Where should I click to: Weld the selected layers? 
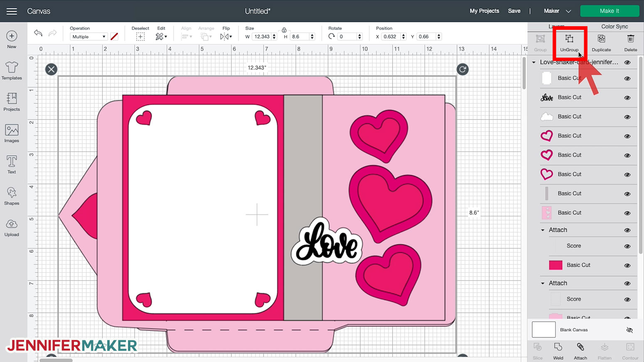[x=558, y=351]
